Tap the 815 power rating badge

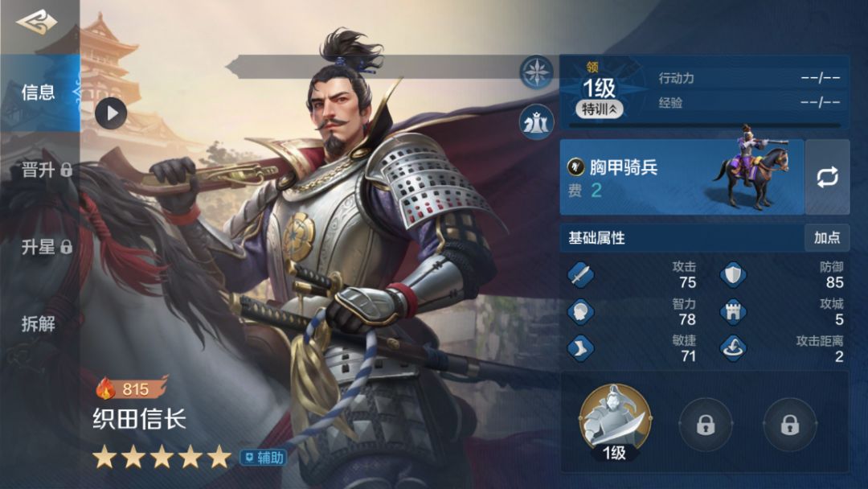(132, 388)
